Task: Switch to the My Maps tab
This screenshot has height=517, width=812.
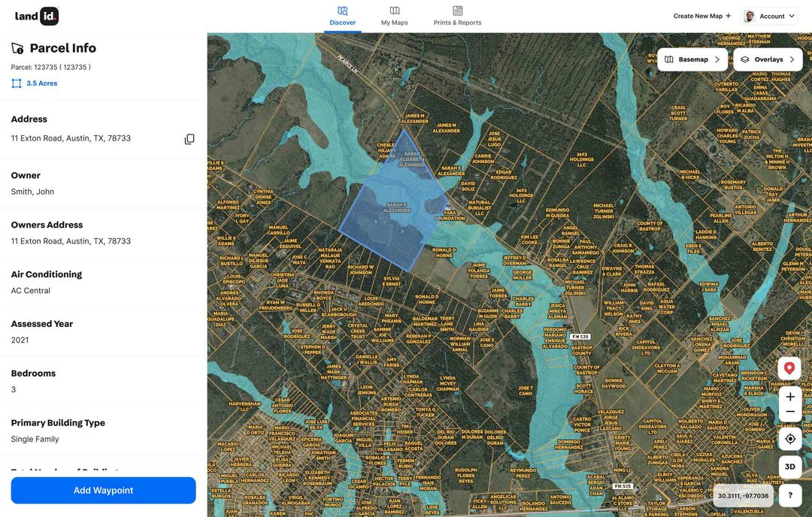Action: click(x=394, y=17)
